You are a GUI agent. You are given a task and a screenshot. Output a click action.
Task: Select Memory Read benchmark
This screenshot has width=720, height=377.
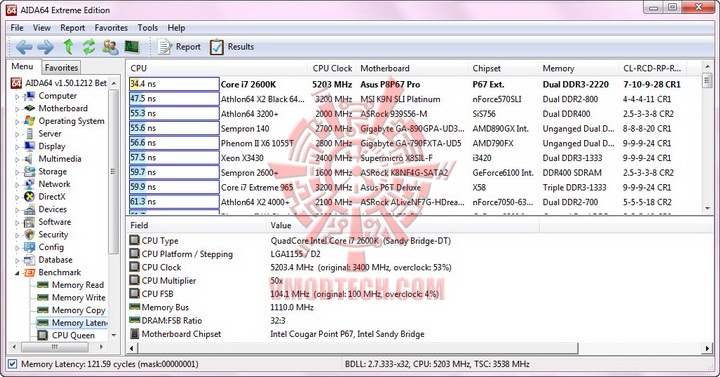[78, 285]
